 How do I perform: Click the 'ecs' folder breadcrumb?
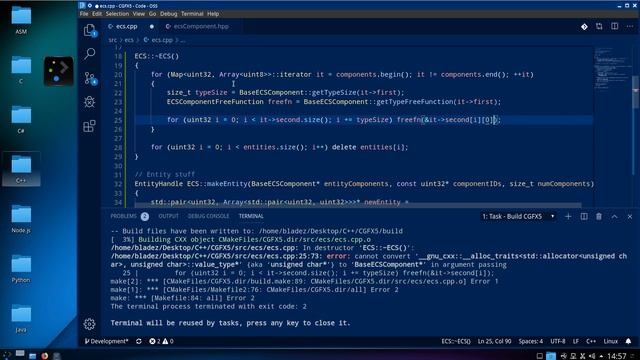[129, 40]
